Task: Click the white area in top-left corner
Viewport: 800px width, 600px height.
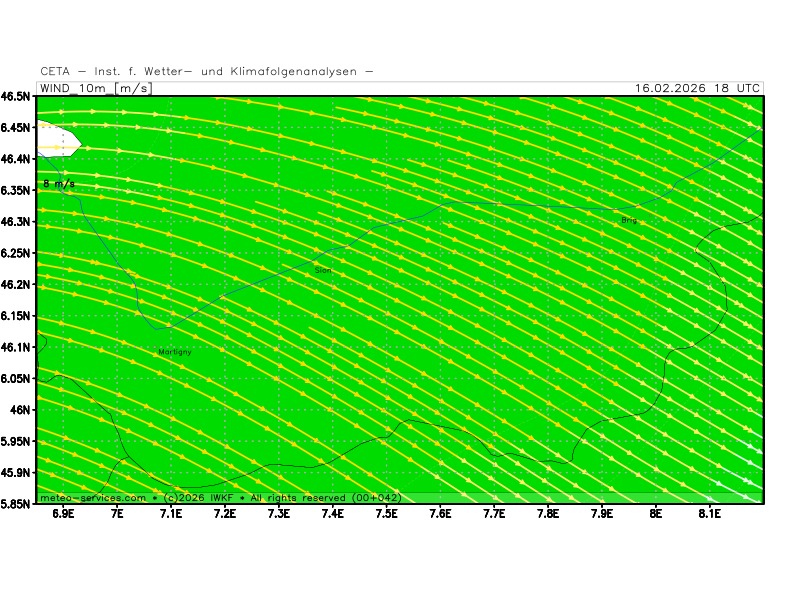Action: [x=53, y=138]
